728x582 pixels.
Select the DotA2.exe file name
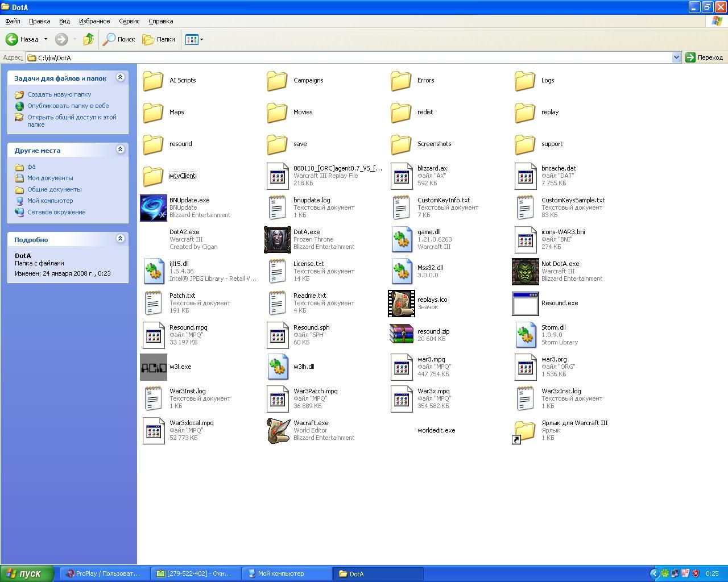pyautogui.click(x=184, y=232)
